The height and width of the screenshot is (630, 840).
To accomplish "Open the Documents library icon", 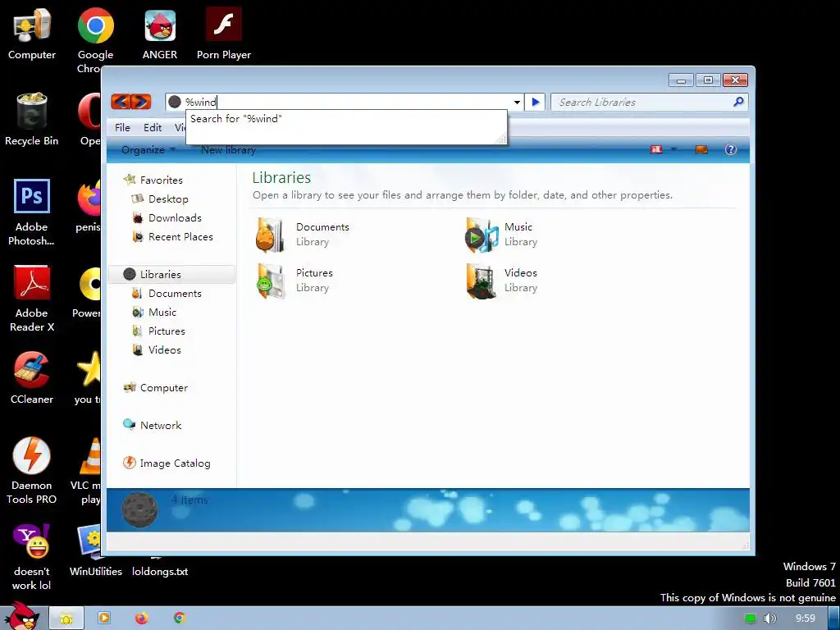I will [x=269, y=234].
